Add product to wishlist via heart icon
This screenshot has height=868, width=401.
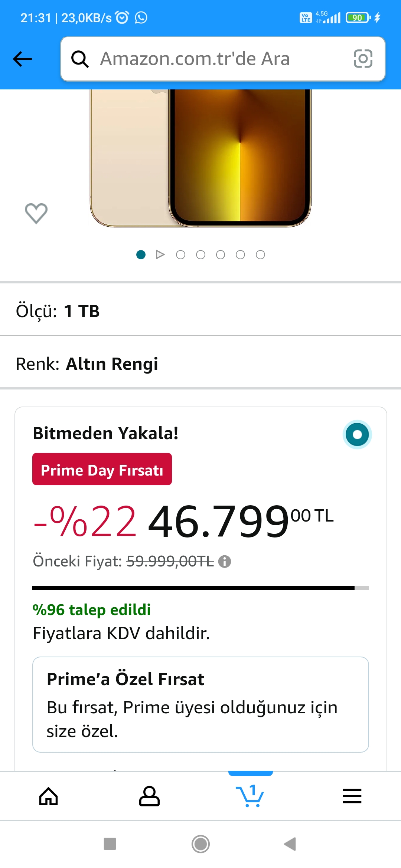click(36, 213)
